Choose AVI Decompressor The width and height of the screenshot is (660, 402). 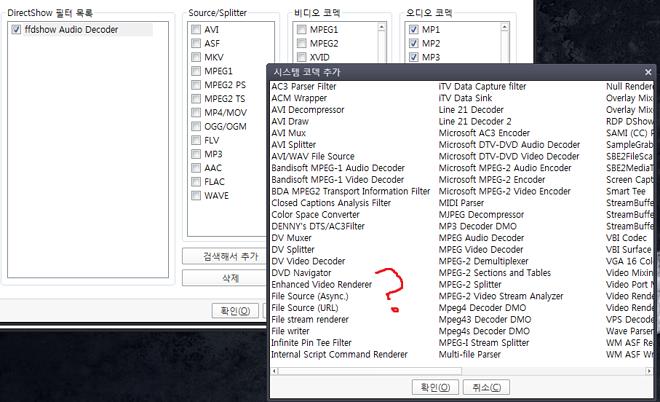[x=308, y=110]
